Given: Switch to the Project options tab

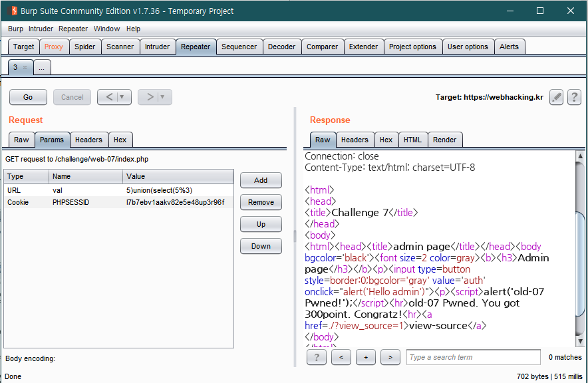Looking at the screenshot, I should tap(412, 47).
